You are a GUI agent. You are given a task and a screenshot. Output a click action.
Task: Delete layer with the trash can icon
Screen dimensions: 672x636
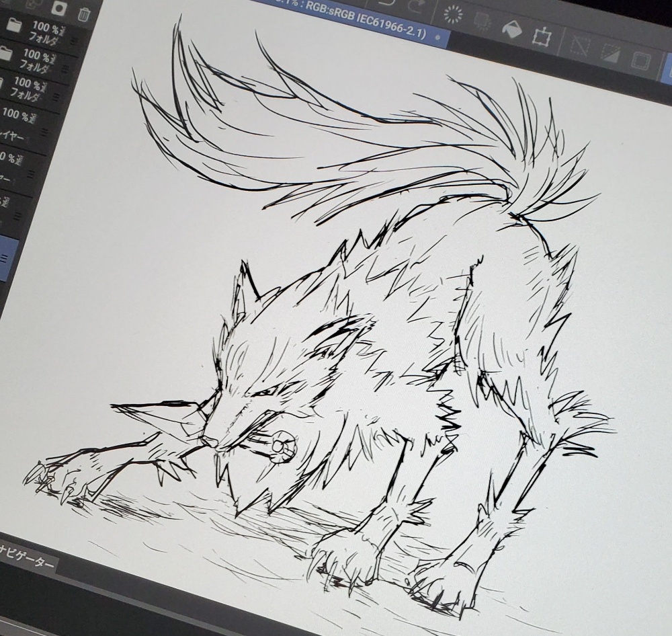coord(84,14)
